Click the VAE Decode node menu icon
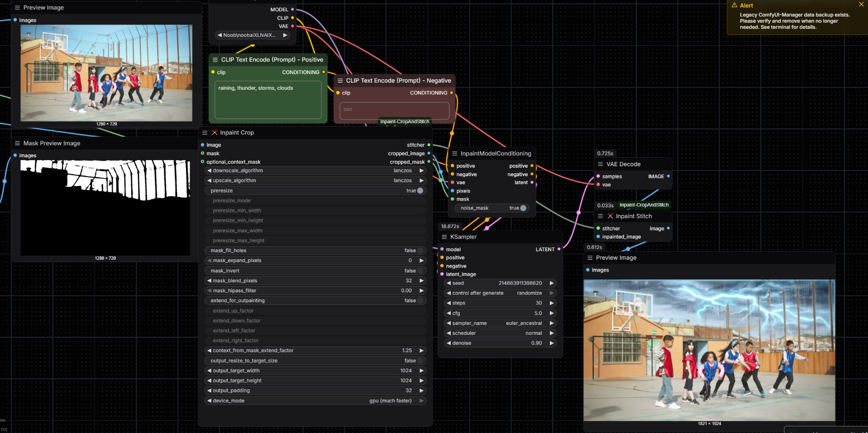This screenshot has height=433, width=868. pos(600,164)
